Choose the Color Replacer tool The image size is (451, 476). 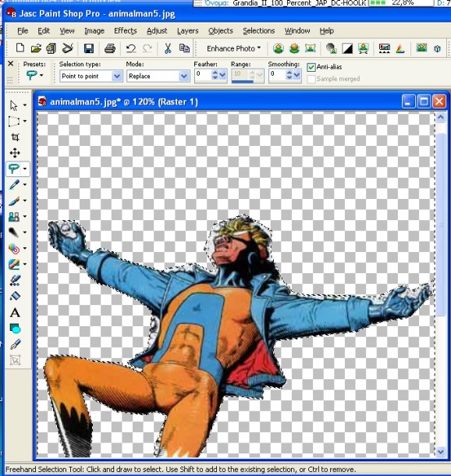click(x=14, y=249)
